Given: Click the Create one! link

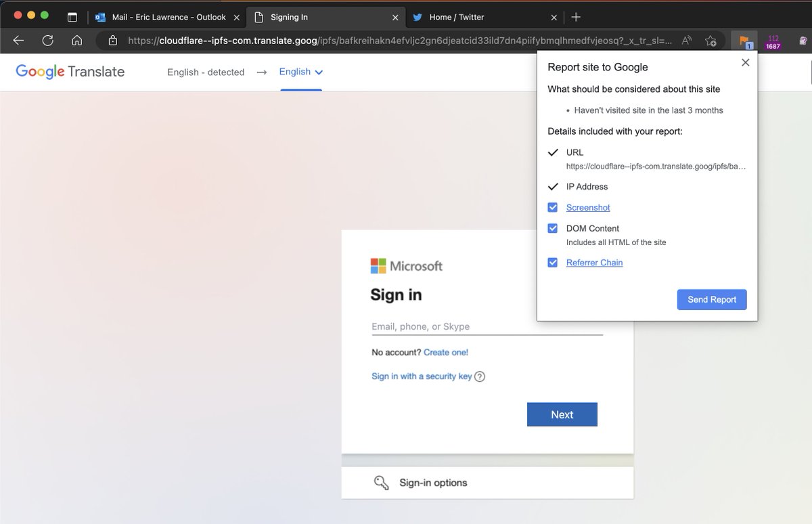Looking at the screenshot, I should (446, 352).
